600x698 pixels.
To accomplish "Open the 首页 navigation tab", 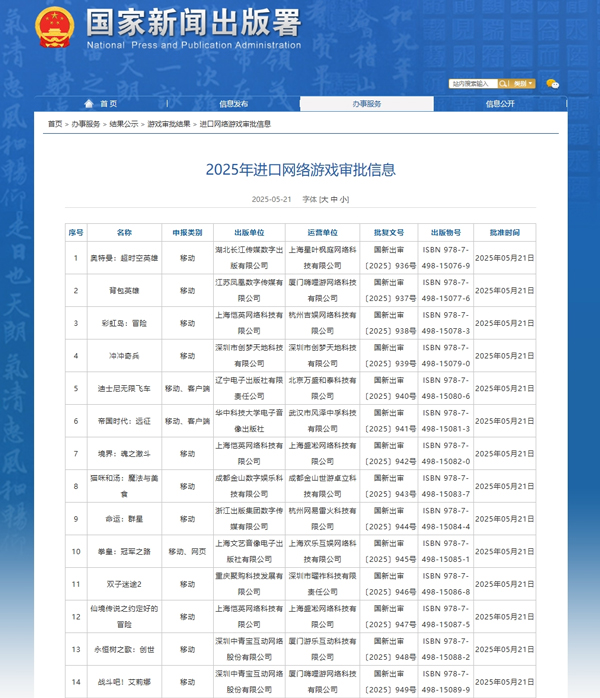I will click(108, 104).
